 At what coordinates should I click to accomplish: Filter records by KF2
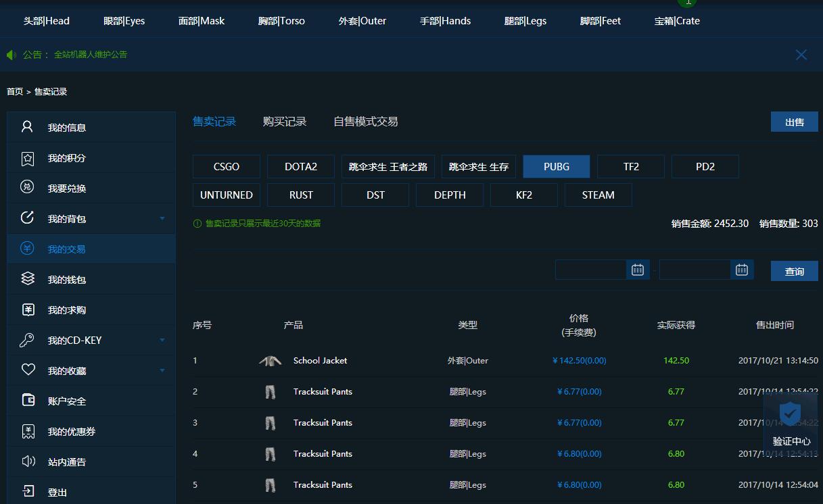[x=524, y=195]
